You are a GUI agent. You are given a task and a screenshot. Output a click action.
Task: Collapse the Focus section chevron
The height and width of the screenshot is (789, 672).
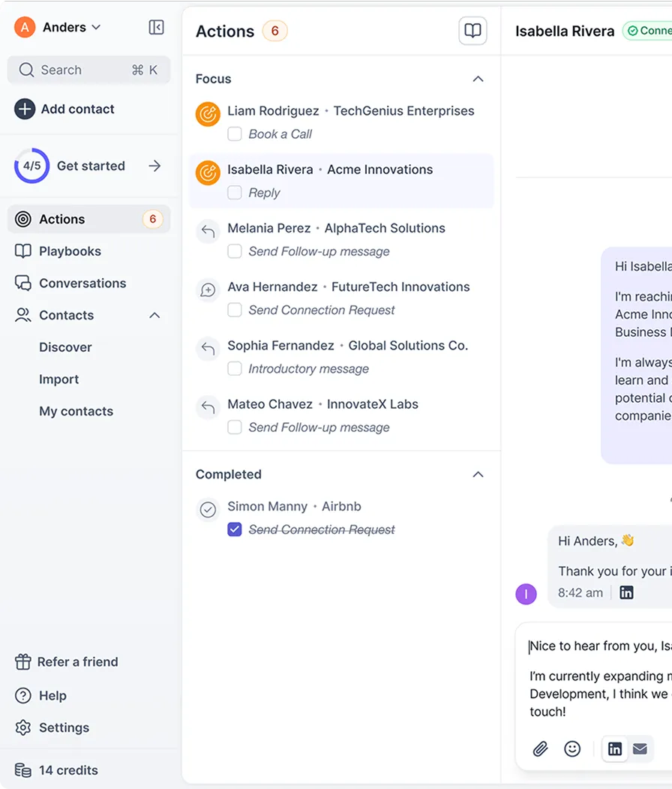pos(478,79)
